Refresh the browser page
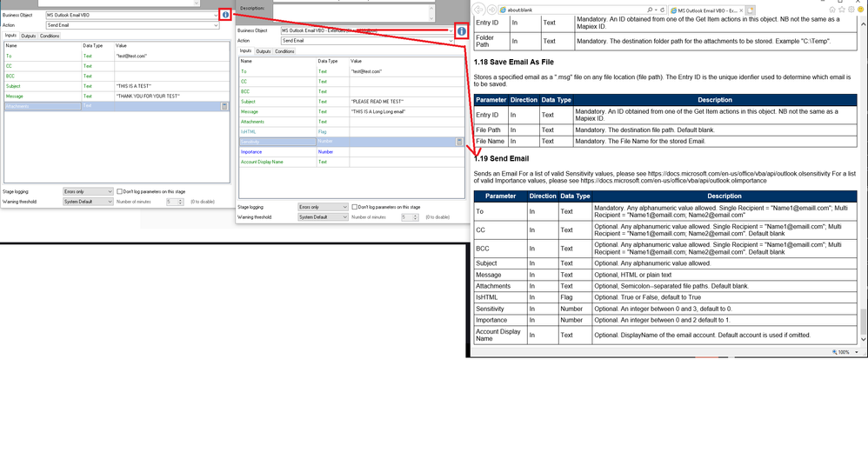 [662, 10]
